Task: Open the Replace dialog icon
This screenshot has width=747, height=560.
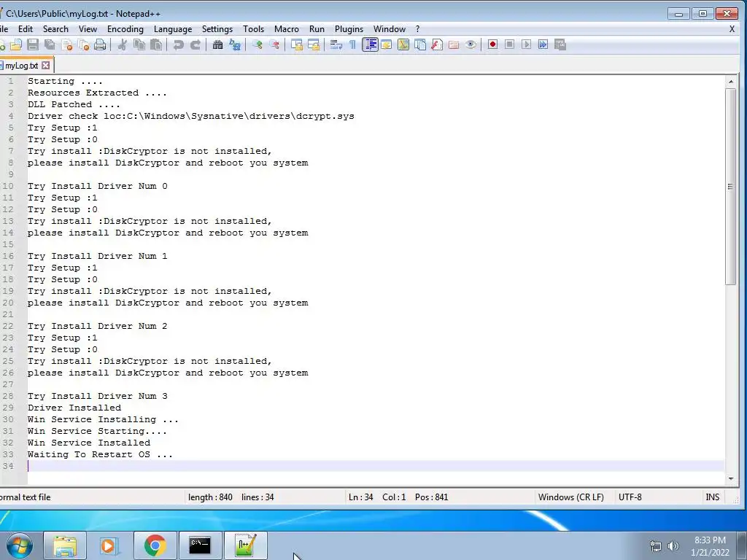Action: [x=235, y=44]
